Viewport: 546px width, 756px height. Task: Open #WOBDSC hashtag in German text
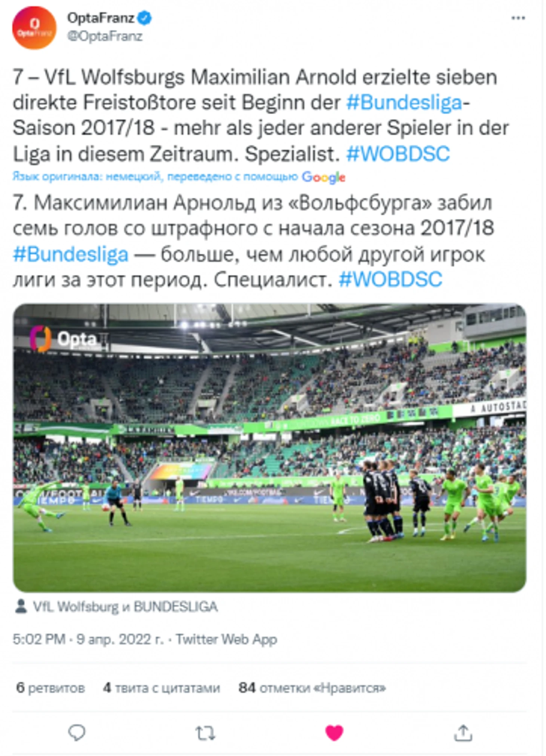click(398, 154)
